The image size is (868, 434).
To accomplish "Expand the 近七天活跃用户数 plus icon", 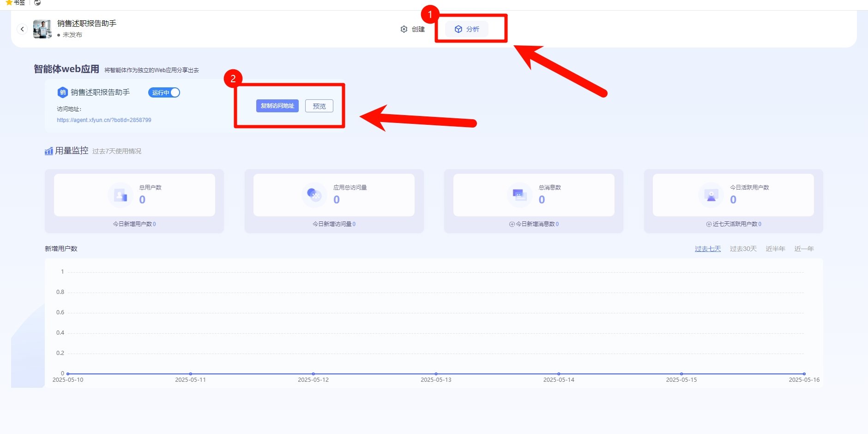I will (x=709, y=224).
